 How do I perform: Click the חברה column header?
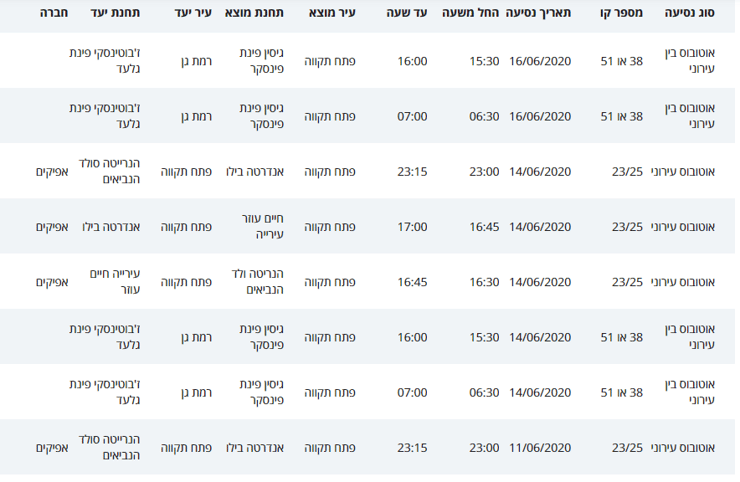click(54, 13)
